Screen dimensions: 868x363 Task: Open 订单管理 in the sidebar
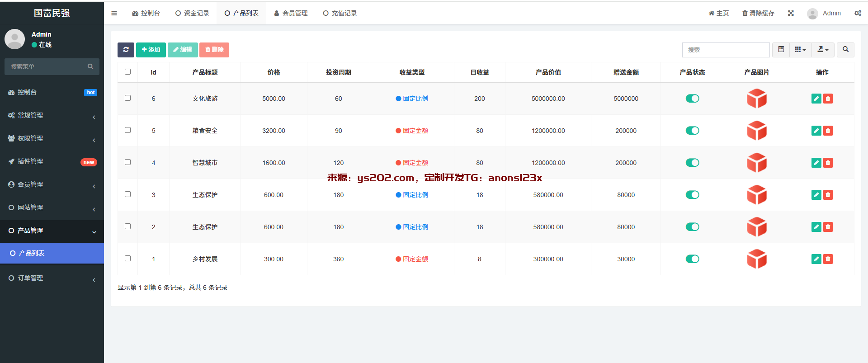pos(52,278)
